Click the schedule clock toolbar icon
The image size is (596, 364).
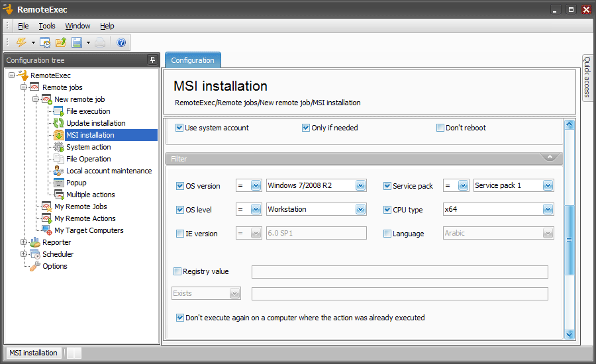click(x=45, y=42)
